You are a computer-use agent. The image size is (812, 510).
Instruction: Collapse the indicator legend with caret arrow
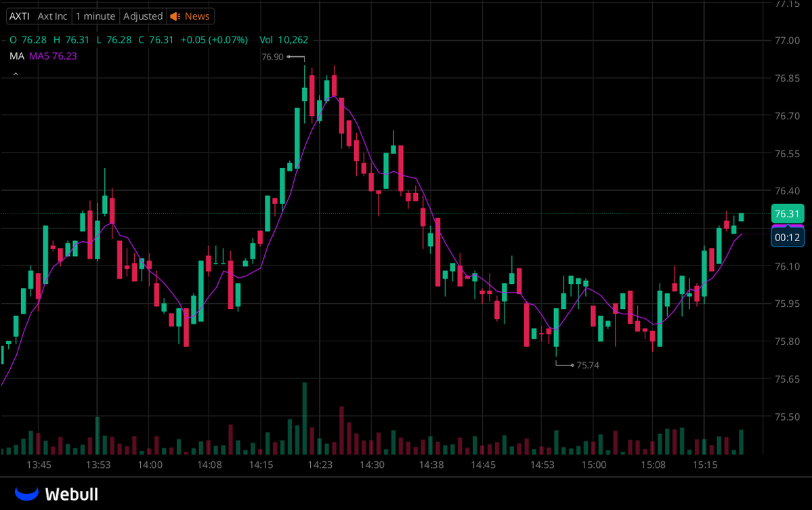16,74
